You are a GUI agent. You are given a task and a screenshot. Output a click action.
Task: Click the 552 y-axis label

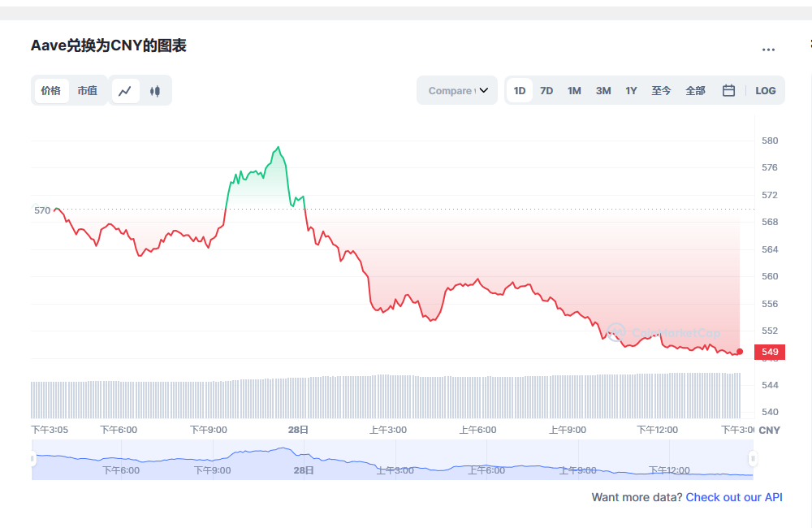click(770, 331)
